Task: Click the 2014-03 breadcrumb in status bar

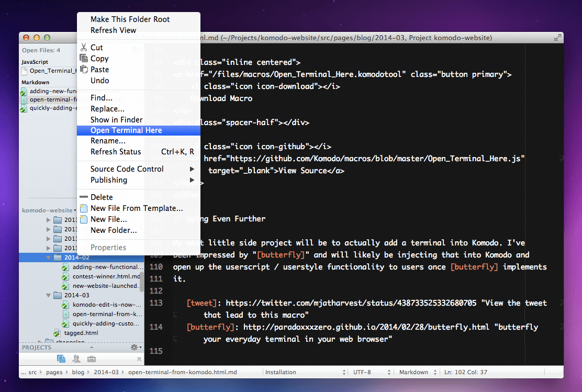Action: tap(106, 372)
